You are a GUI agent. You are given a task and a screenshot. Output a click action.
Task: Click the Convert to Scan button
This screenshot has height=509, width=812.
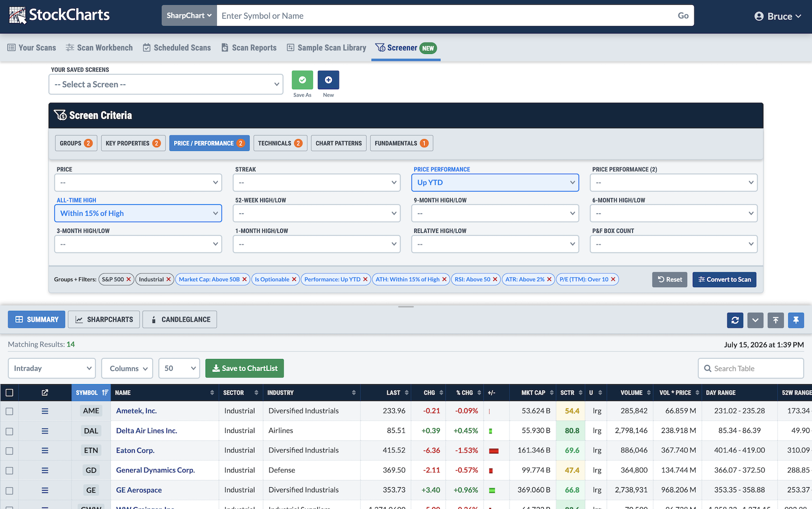point(724,279)
